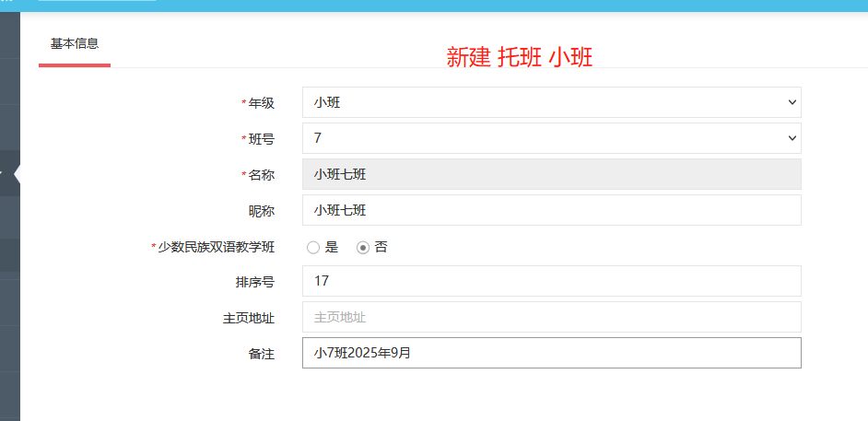Click the 昵称 input field
This screenshot has width=868, height=421.
point(551,210)
